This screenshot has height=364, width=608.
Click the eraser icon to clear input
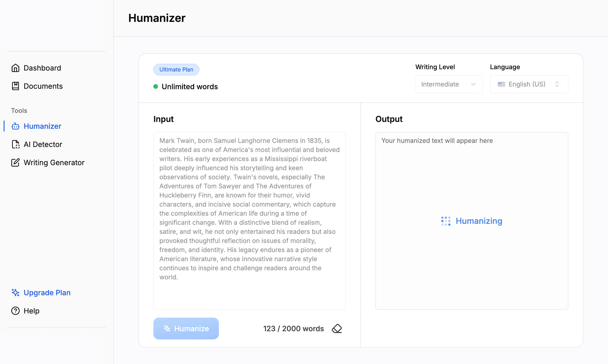[x=337, y=329]
